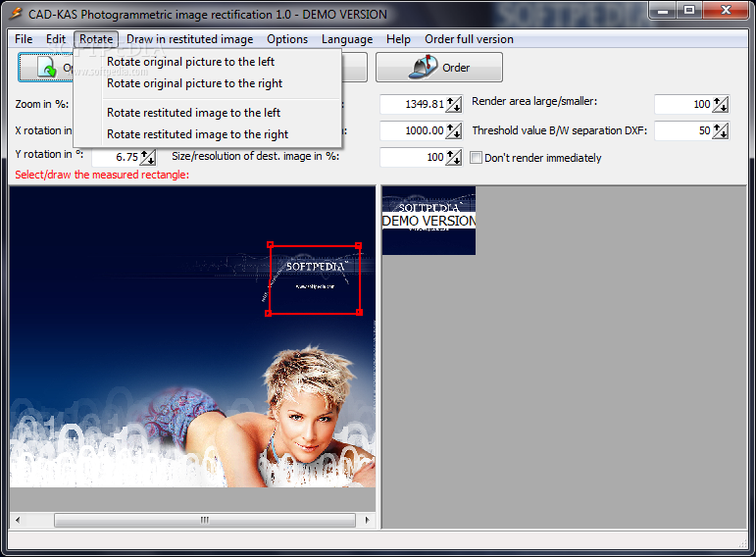Click the Render area 100 input field

pyautogui.click(x=683, y=104)
